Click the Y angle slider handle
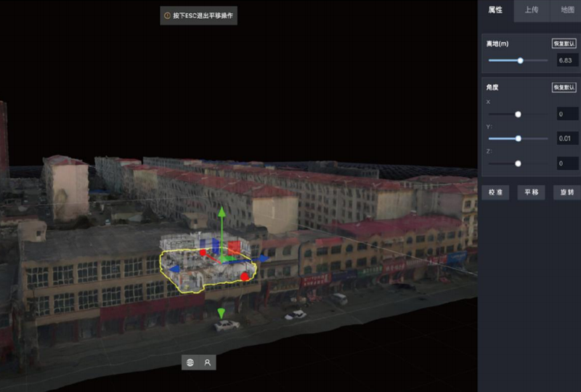581x392 pixels. tap(518, 139)
